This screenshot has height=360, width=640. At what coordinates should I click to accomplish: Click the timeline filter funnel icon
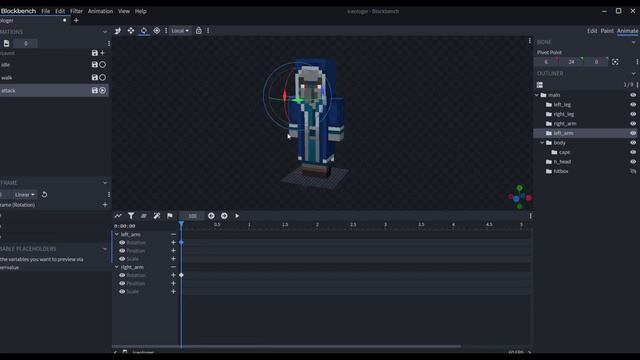coord(131,216)
